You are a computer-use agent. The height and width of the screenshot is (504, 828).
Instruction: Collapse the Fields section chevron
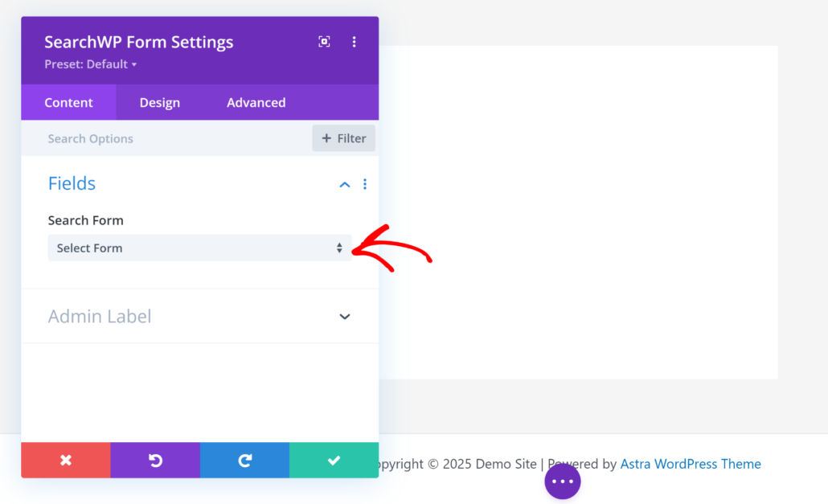[345, 184]
